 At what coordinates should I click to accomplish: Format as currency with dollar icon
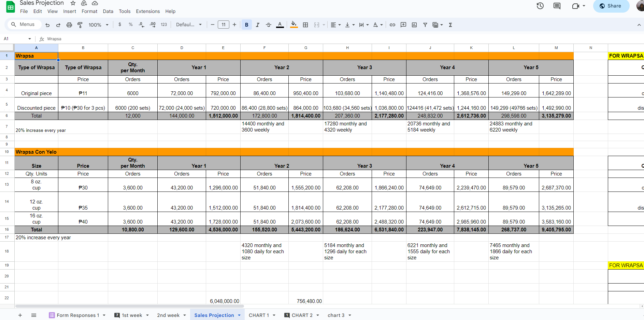tap(120, 25)
